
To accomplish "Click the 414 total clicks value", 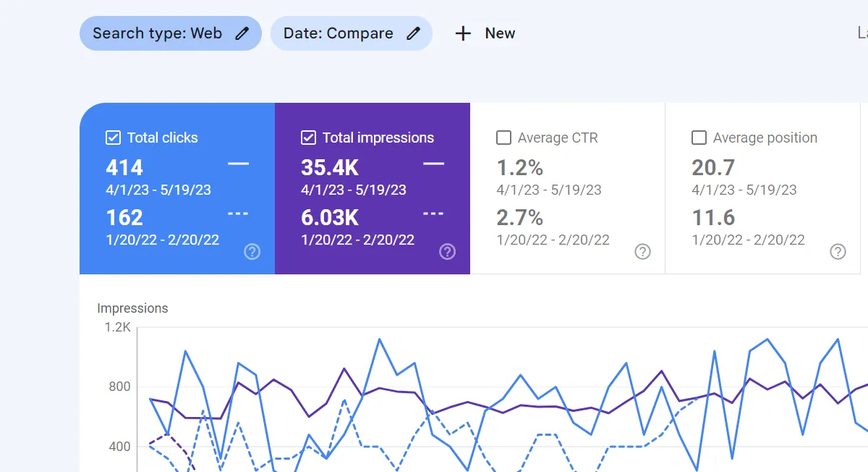I will (124, 168).
